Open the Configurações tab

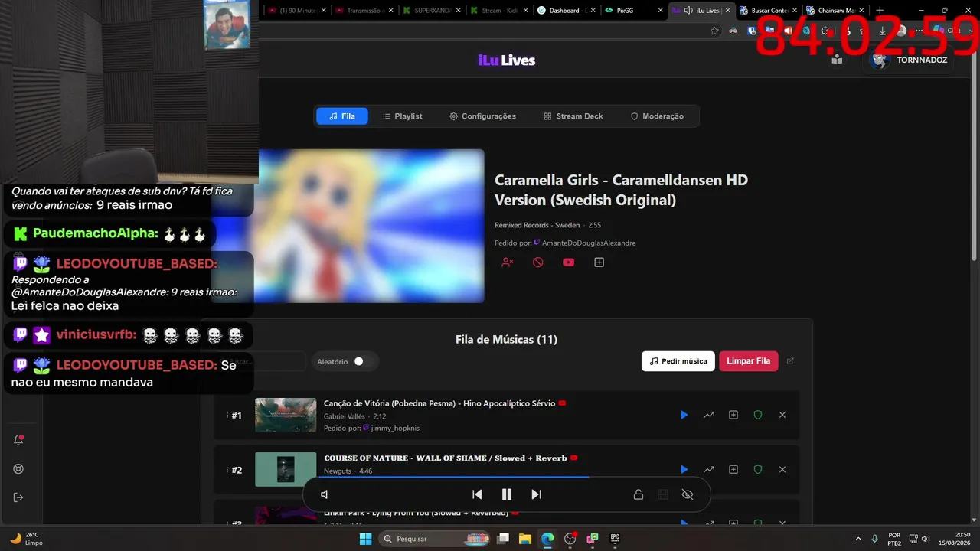483,116
